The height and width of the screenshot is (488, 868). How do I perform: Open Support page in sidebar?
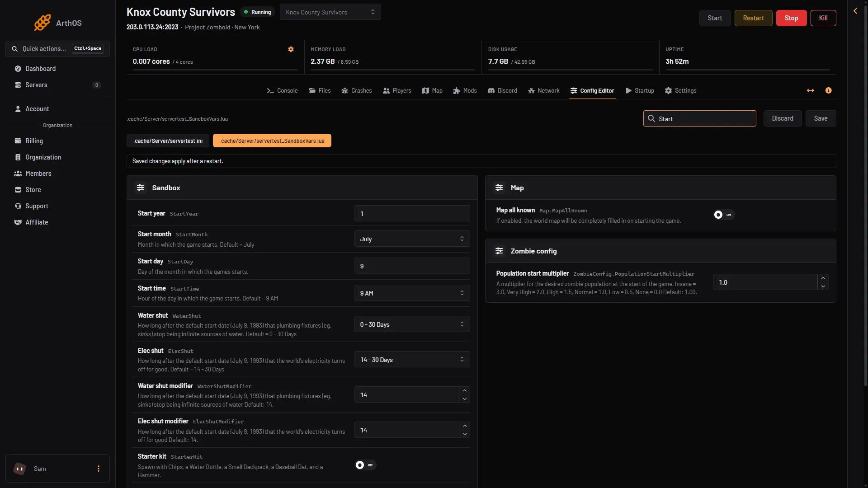point(57,206)
